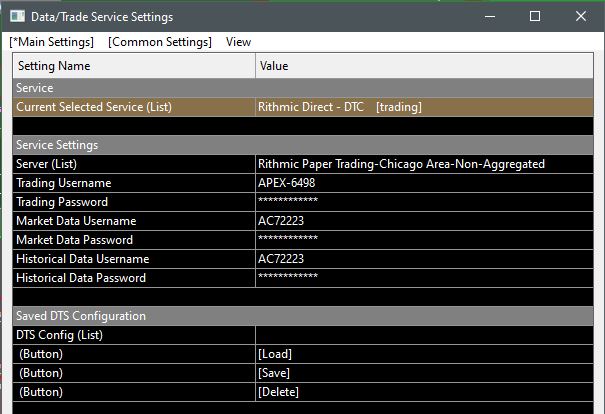Click the Setting Name column header
Viewport: 605px width, 414px height.
[x=134, y=66]
